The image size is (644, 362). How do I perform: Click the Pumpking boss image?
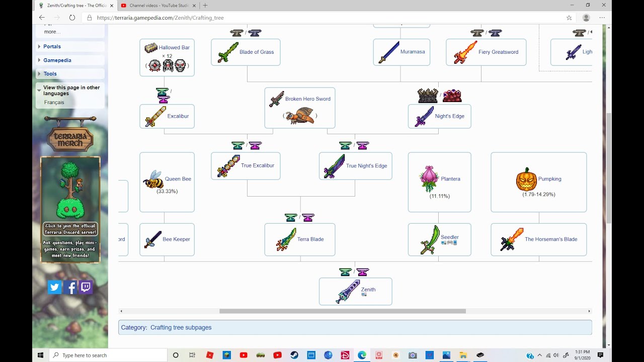coord(526,179)
